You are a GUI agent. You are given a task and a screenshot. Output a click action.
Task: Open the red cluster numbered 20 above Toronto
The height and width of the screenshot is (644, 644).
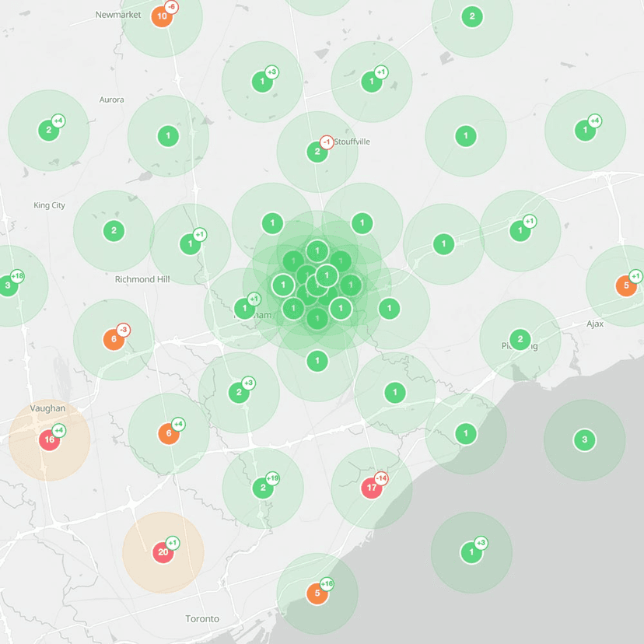pyautogui.click(x=162, y=551)
